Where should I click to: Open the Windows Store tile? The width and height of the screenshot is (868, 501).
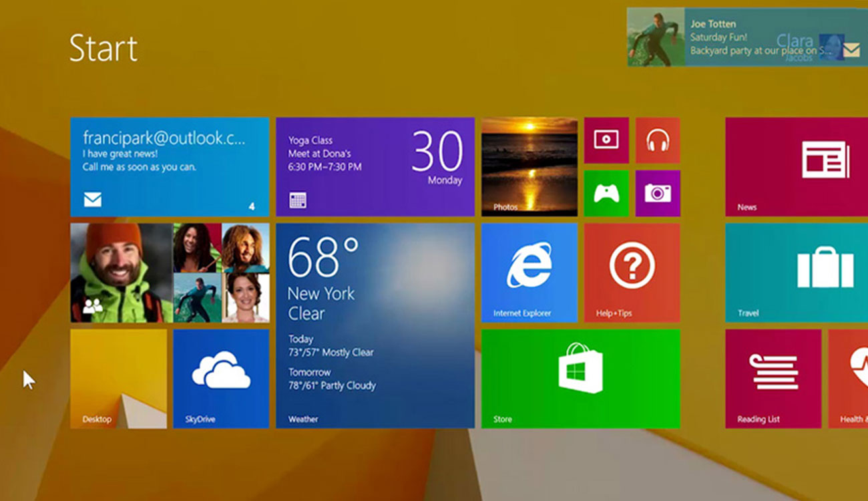(x=581, y=379)
